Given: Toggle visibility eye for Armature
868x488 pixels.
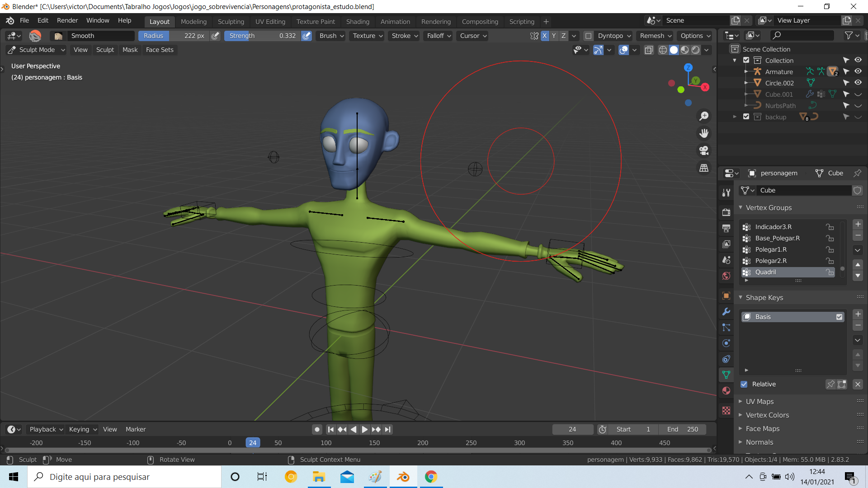Looking at the screenshot, I should click(x=858, y=71).
